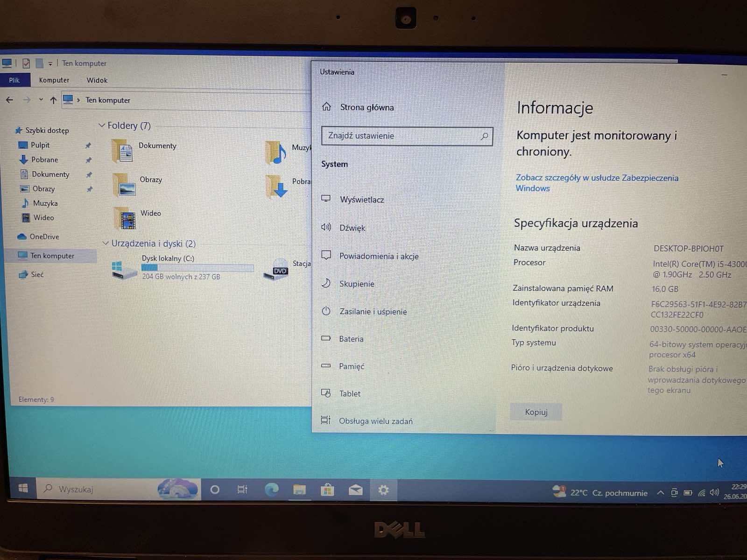Click the 16,0 GB RAM value
This screenshot has height=560, width=747.
[665, 289]
